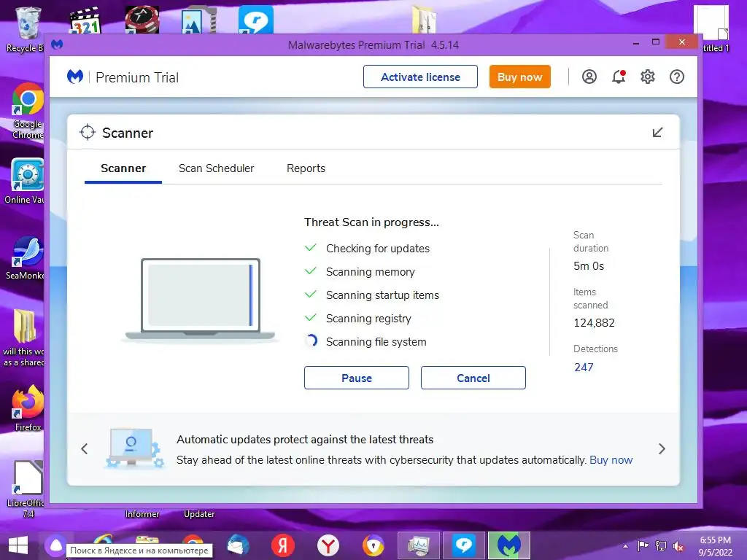This screenshot has width=747, height=560.
Task: Open network tray icon
Action: (661, 545)
